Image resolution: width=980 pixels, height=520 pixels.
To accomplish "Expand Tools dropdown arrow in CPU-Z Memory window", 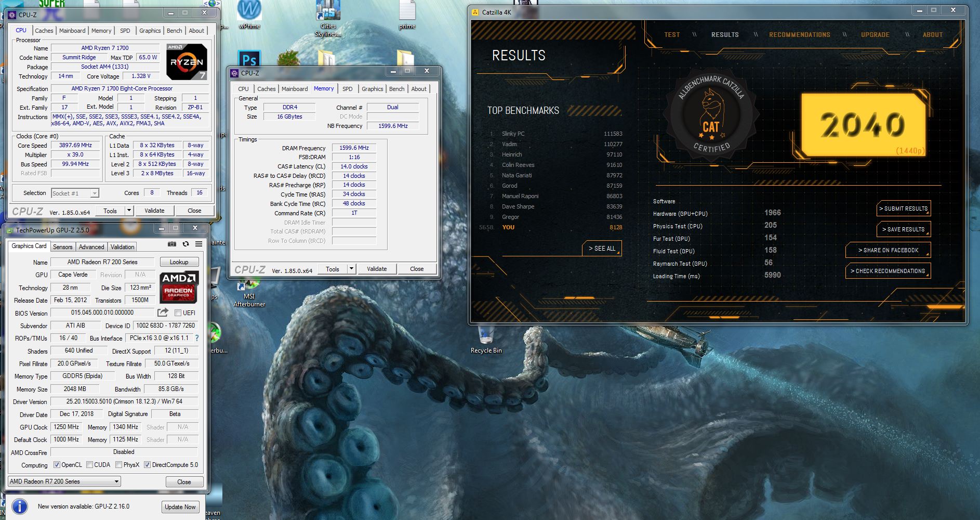I will [x=351, y=269].
